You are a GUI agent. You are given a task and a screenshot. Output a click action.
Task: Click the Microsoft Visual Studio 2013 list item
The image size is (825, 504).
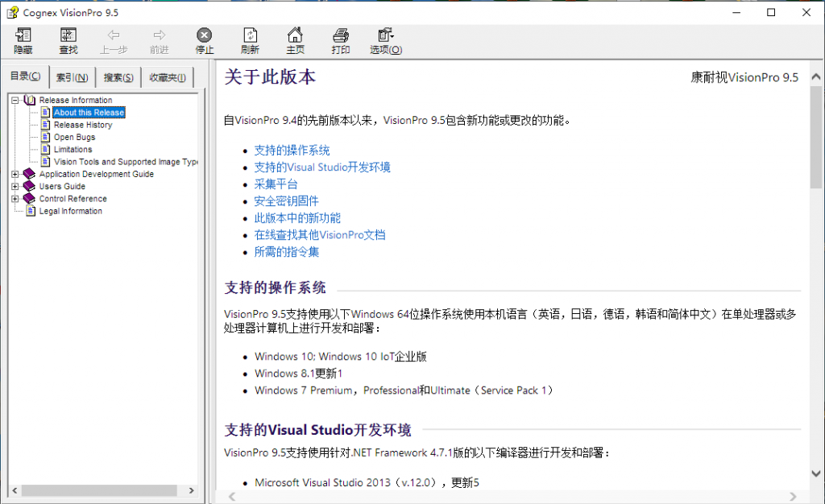367,482
